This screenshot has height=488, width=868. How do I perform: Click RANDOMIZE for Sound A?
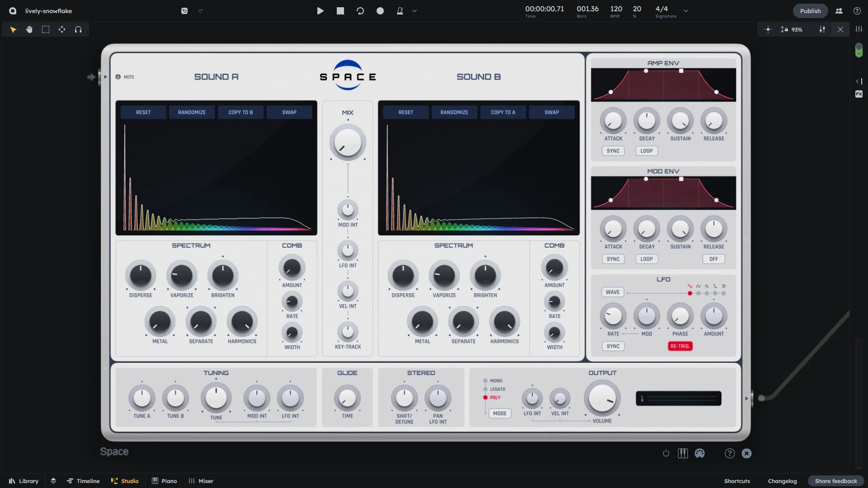tap(192, 112)
